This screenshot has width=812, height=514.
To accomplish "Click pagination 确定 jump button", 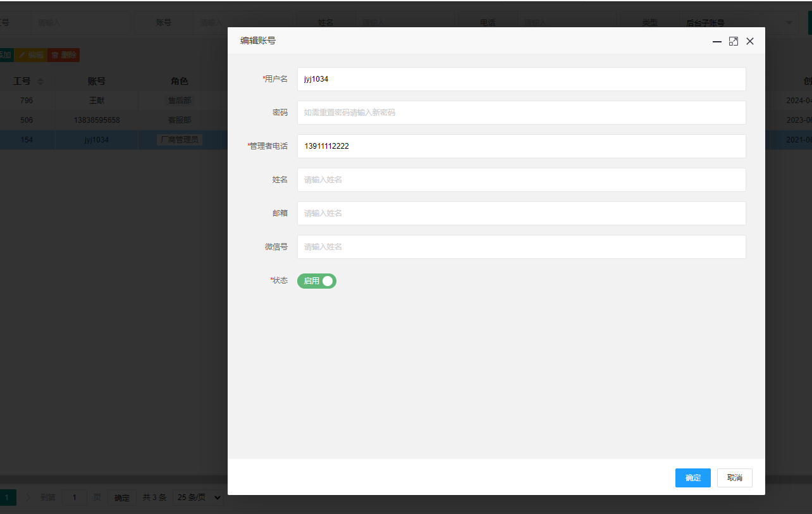I will pyautogui.click(x=121, y=498).
